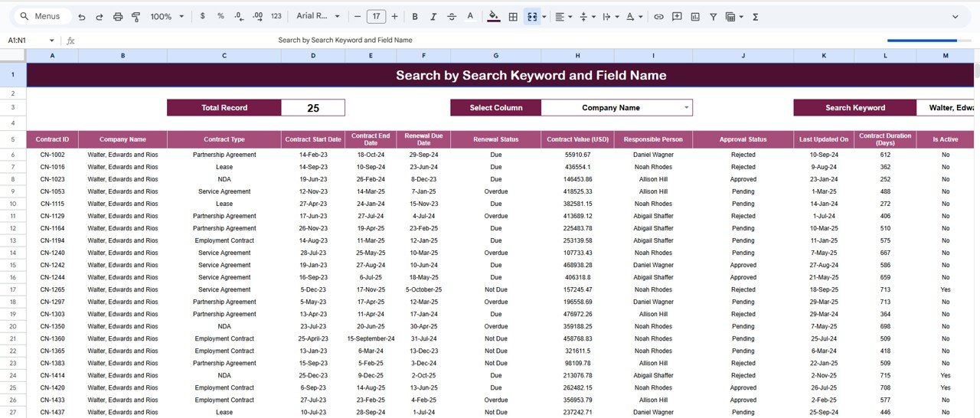The height and width of the screenshot is (418, 980).
Task: Click the Print icon
Action: point(118,16)
